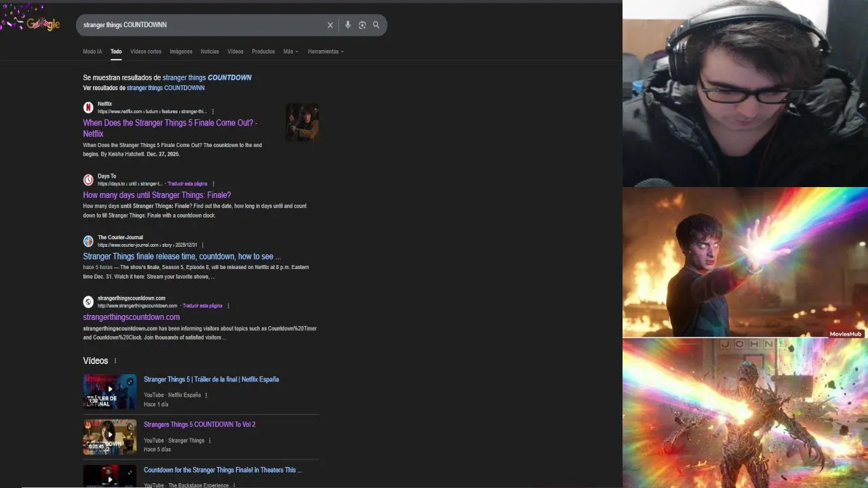
Task: Start voice search with the microphone icon
Action: coord(348,25)
